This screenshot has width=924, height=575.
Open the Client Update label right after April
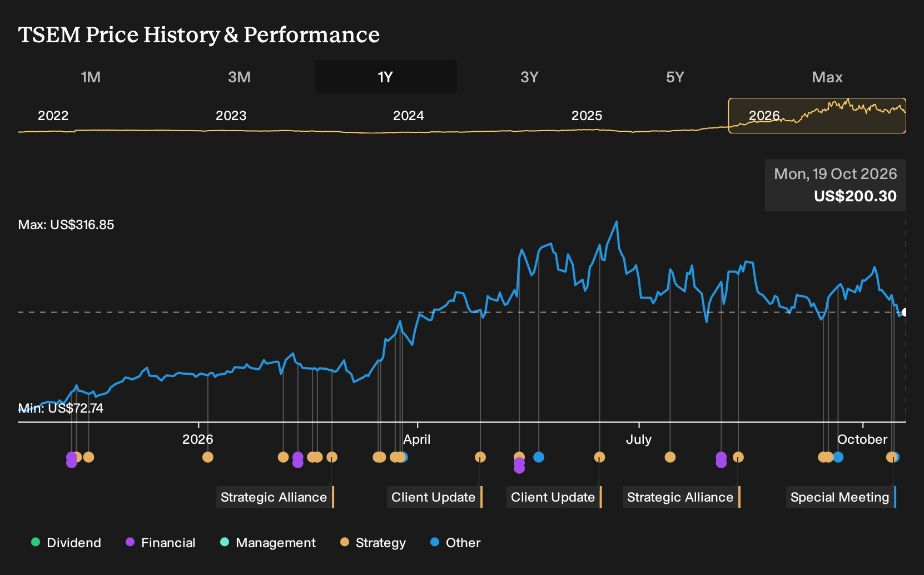pyautogui.click(x=434, y=497)
